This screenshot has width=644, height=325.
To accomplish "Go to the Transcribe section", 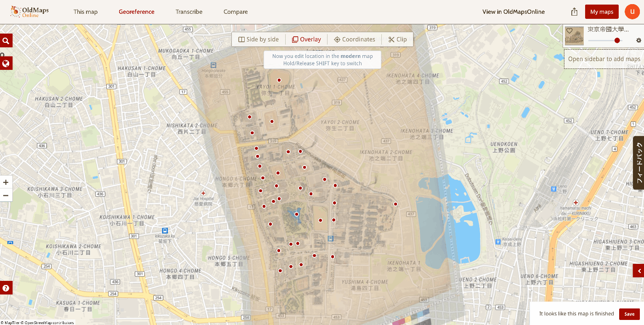I will 189,12.
